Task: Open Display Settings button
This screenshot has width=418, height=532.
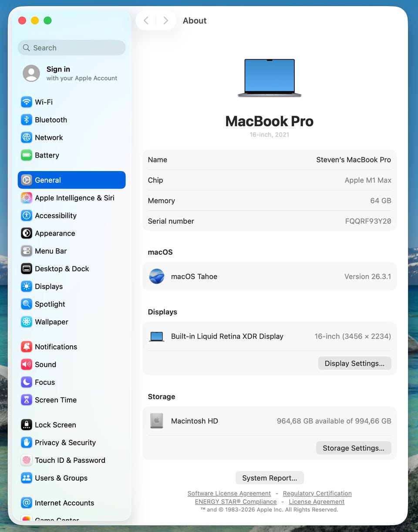Action: click(354, 364)
